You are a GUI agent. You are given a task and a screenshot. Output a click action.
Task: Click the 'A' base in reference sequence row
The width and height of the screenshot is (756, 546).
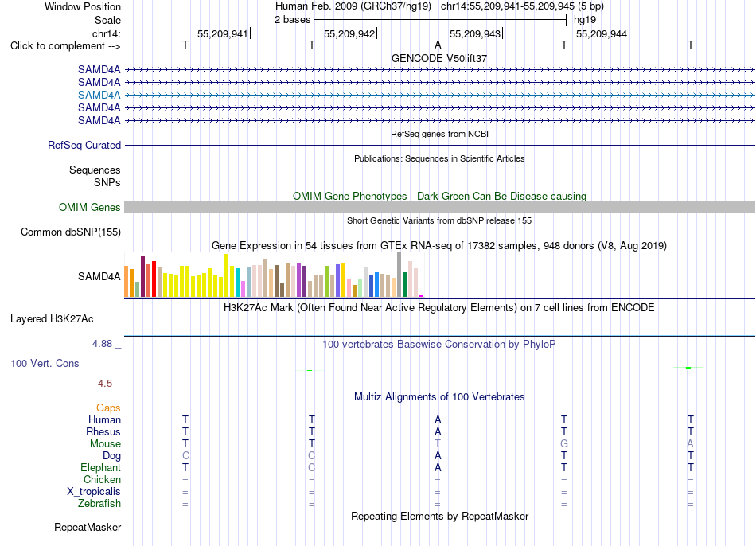point(438,45)
